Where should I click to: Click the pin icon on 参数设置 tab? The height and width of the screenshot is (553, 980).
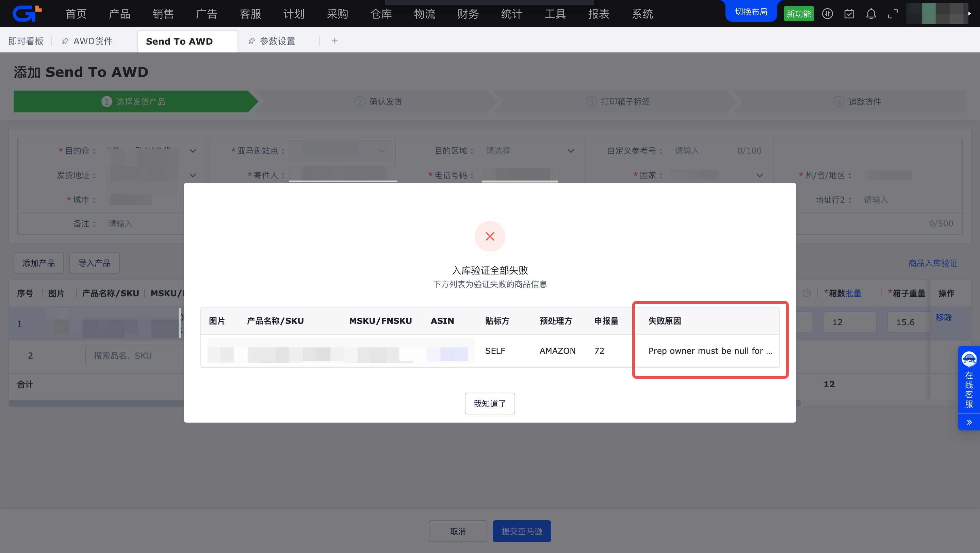(x=251, y=41)
